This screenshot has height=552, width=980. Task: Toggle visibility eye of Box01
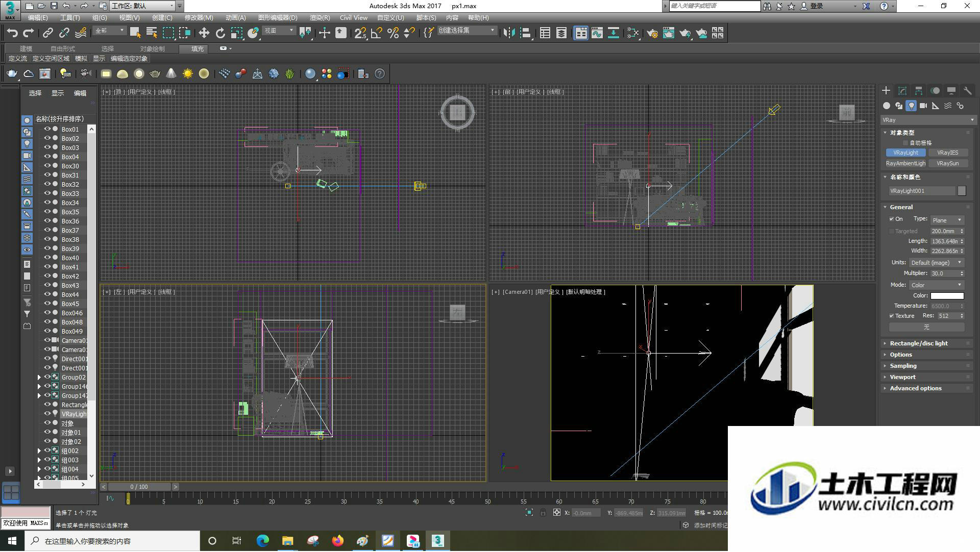(47, 129)
